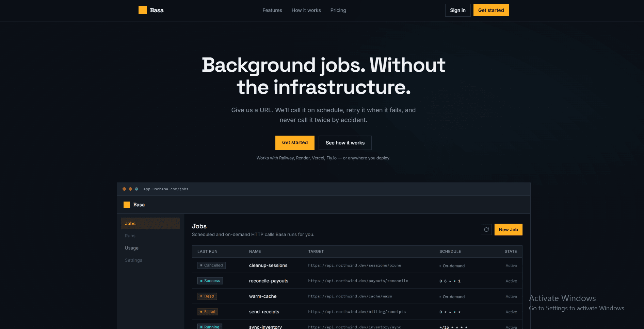
Task: Open the How it works nav link
Action: tap(306, 10)
